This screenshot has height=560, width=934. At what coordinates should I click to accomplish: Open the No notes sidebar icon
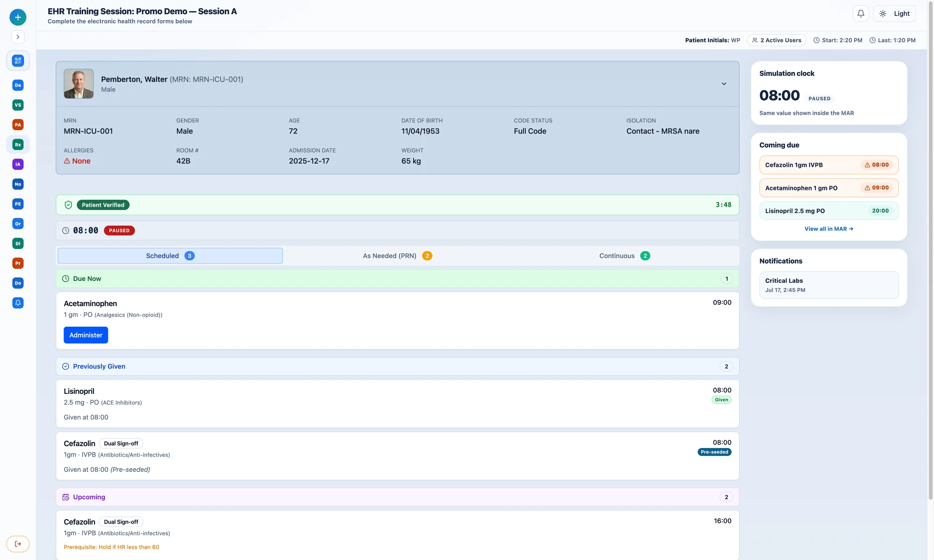pos(18,184)
